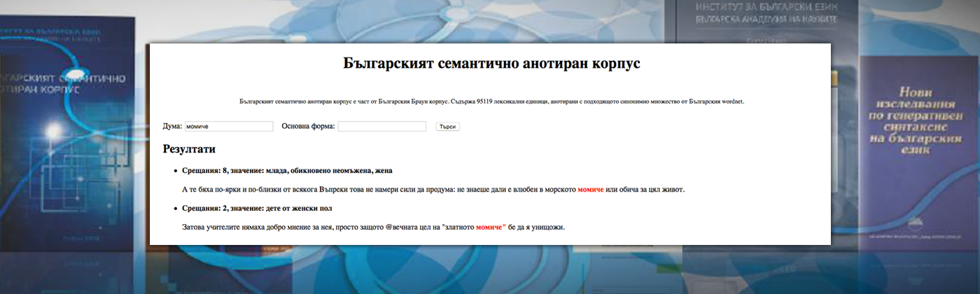
Task: Select the red "момиче" in the first result sentence
Action: click(x=590, y=190)
